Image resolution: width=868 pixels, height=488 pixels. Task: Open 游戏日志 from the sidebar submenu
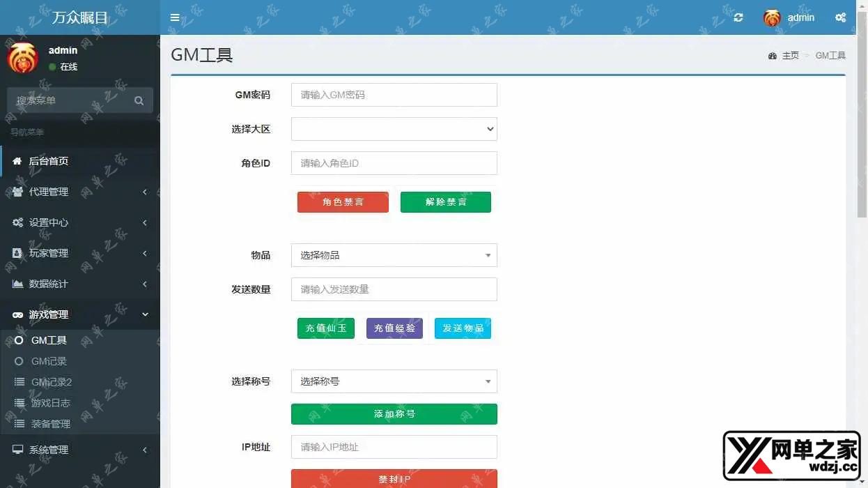(x=50, y=403)
